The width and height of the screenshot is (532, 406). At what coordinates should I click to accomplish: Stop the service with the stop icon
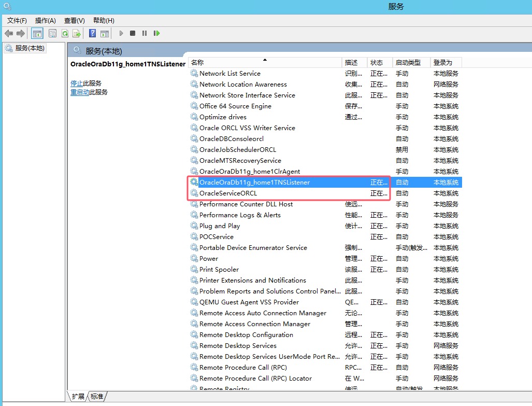[132, 33]
